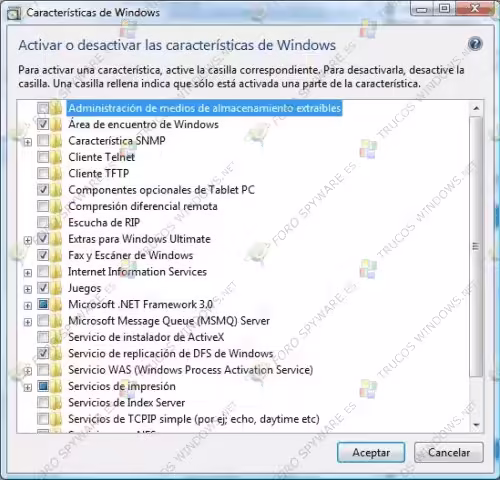Uncheck Extras para Windows Ultimate
500x480 pixels.
[x=43, y=238]
